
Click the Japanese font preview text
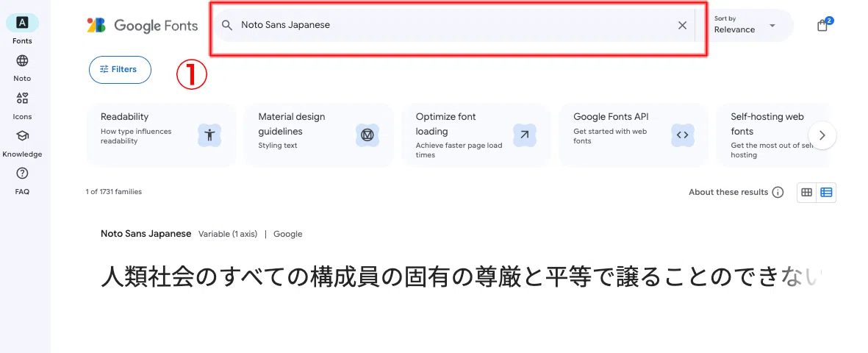pos(462,277)
